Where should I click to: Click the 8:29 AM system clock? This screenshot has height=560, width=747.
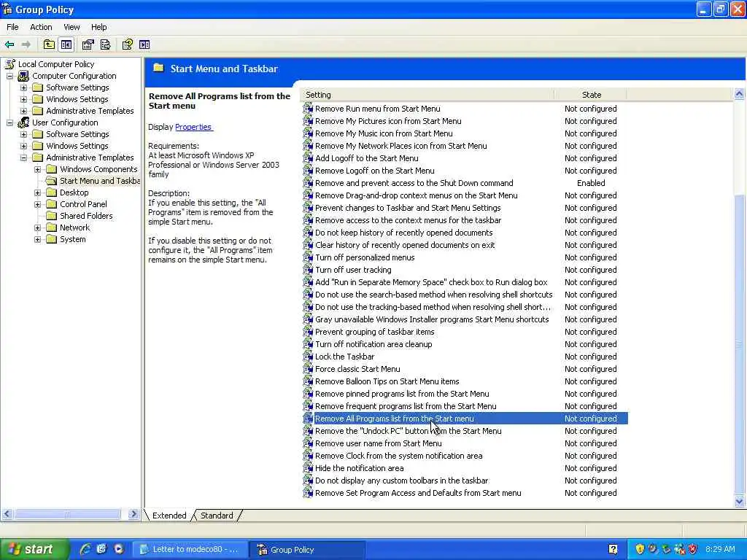pyautogui.click(x=720, y=549)
